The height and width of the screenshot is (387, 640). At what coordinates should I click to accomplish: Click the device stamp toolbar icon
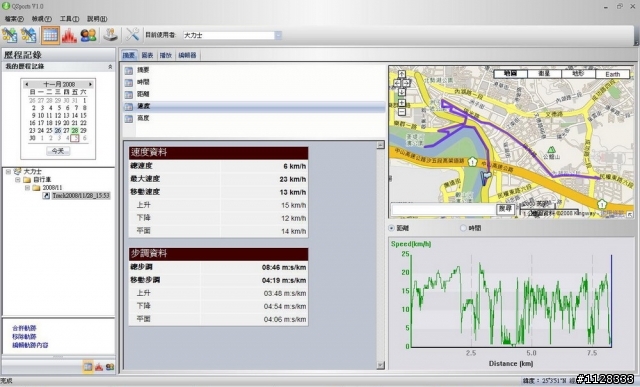[x=110, y=35]
